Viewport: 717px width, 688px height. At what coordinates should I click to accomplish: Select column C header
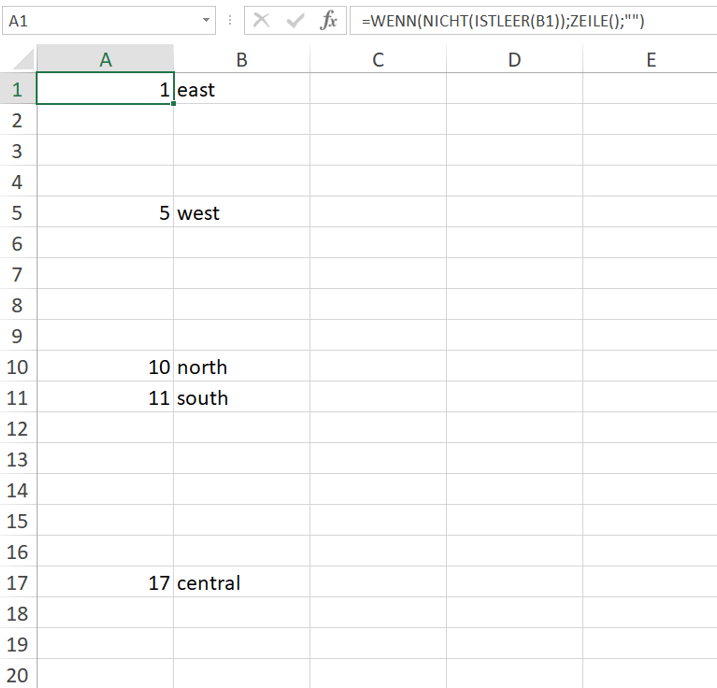point(378,59)
